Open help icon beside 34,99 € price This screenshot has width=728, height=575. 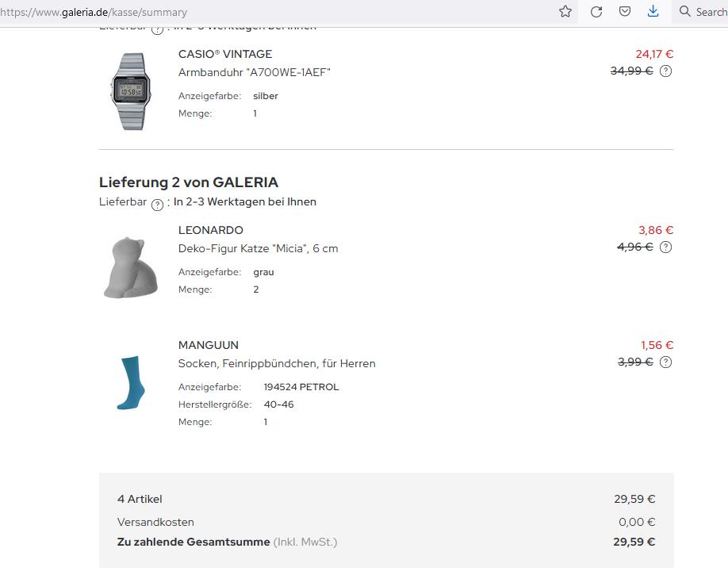point(665,71)
